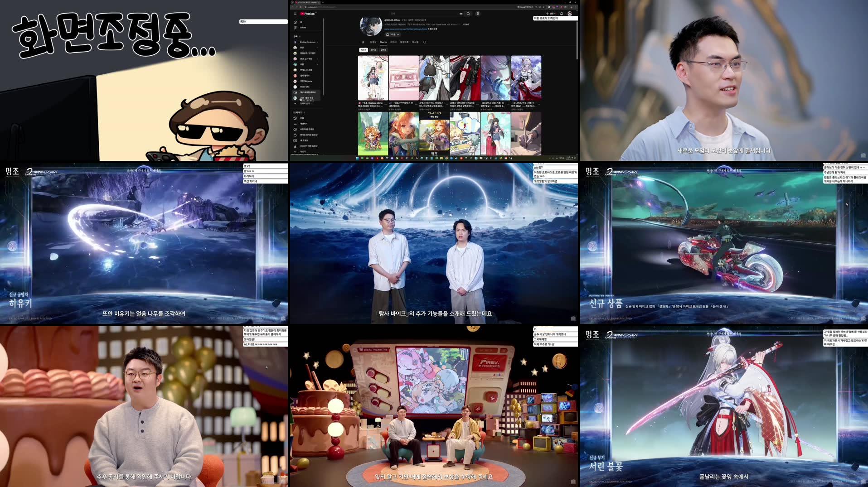
Task: Open more options on first Galaxy Store short
Action: 387,103
